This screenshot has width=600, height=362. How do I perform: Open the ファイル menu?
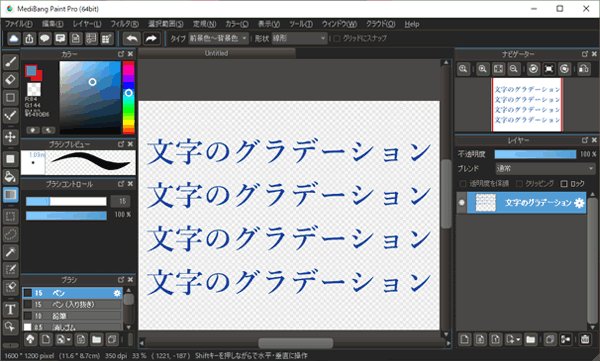[x=18, y=24]
